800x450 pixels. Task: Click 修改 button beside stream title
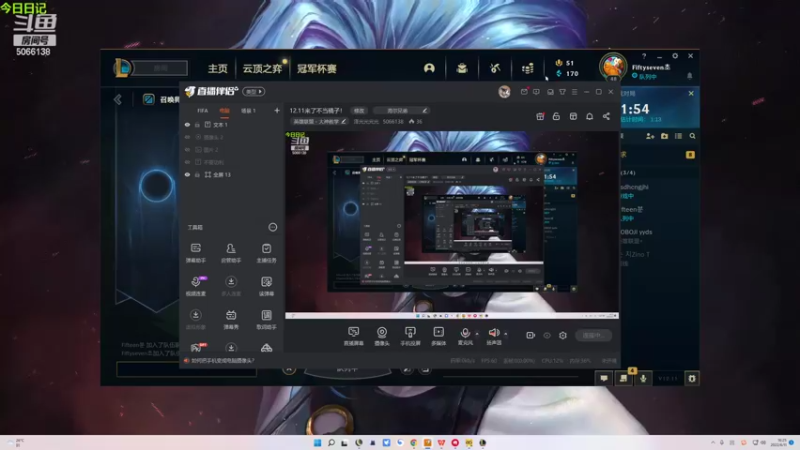359,111
